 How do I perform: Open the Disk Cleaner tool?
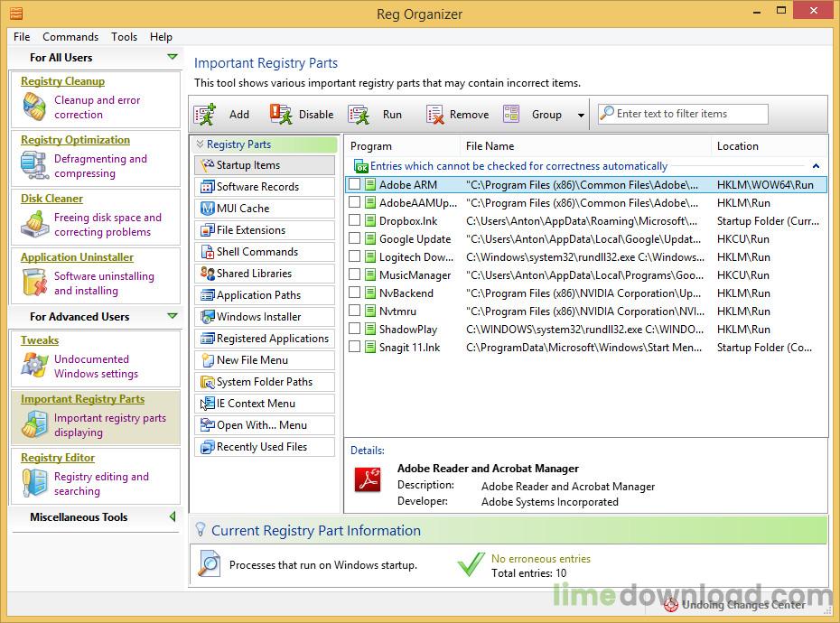click(51, 199)
